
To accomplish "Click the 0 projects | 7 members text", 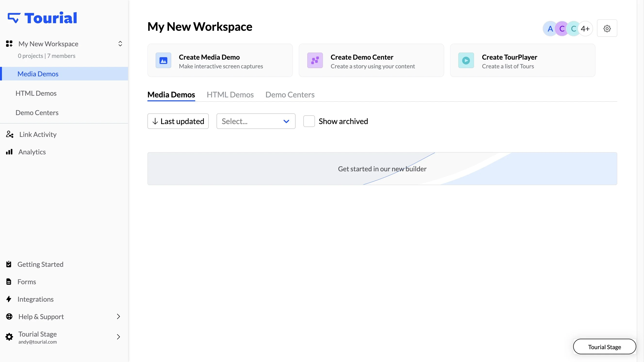I will pyautogui.click(x=47, y=56).
